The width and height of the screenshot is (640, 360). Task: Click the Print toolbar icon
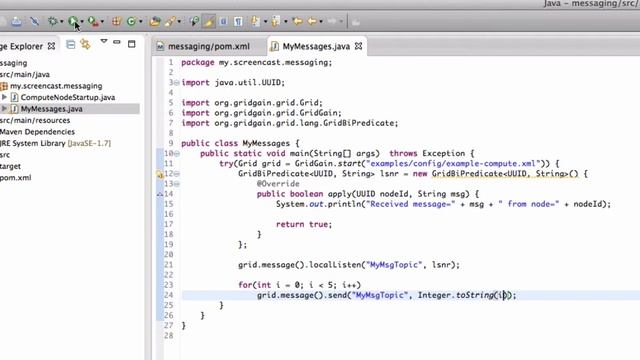16,21
